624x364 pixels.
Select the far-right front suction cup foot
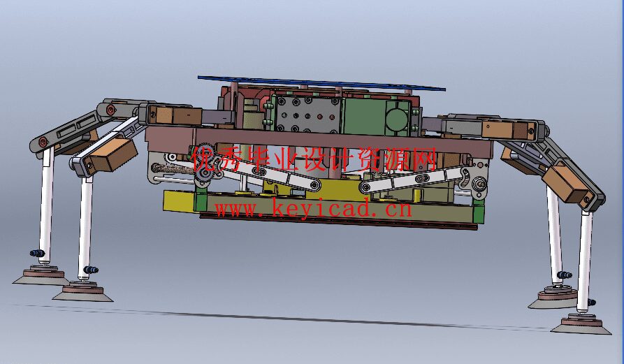(x=581, y=323)
